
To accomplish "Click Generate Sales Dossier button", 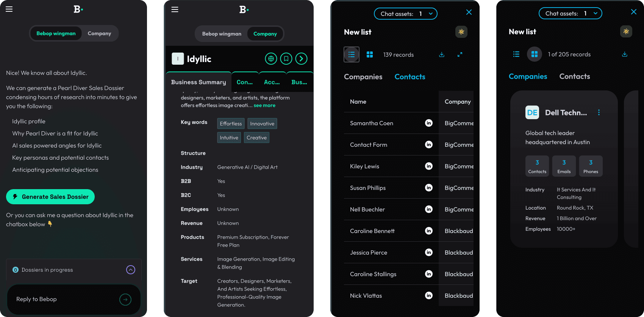I will tap(50, 197).
